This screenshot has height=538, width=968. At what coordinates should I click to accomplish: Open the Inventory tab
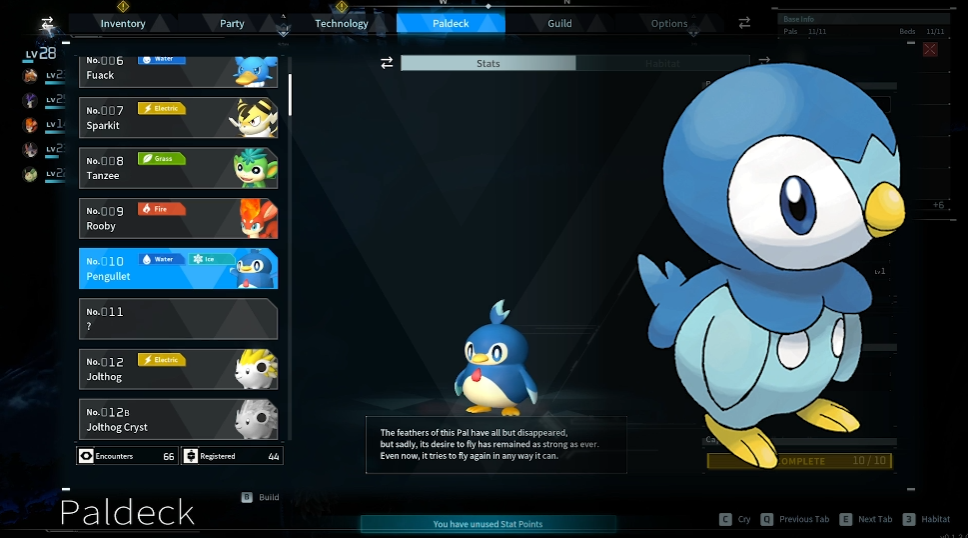[124, 23]
